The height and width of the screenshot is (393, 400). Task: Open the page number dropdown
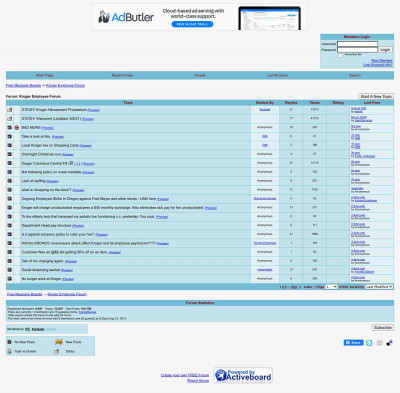331,287
